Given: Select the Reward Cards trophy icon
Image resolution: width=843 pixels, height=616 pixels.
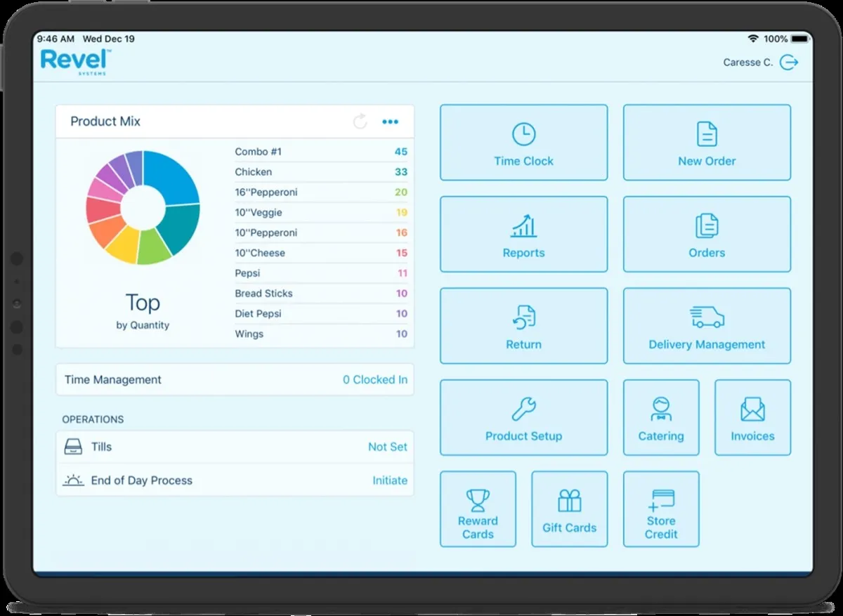Looking at the screenshot, I should [x=478, y=500].
